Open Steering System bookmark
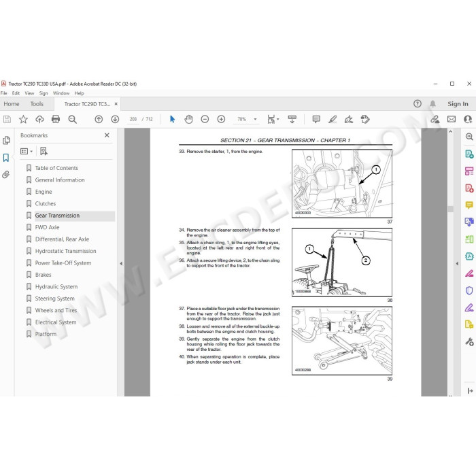The image size is (476, 476). [54, 299]
